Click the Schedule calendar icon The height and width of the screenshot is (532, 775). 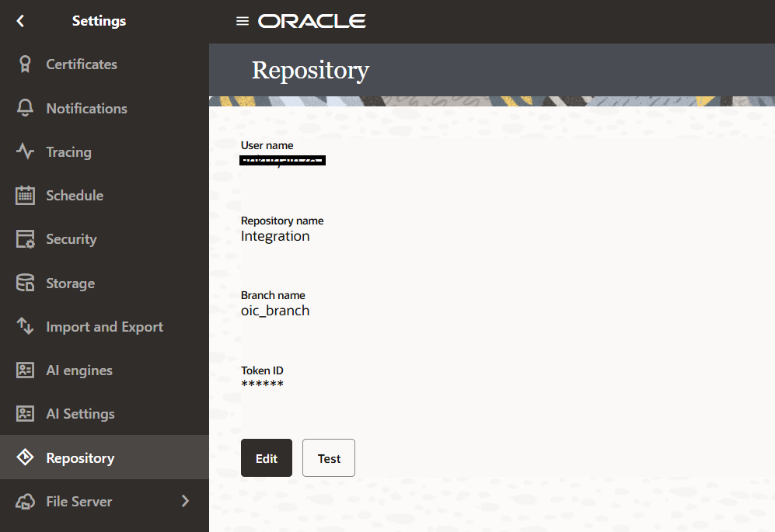[25, 195]
